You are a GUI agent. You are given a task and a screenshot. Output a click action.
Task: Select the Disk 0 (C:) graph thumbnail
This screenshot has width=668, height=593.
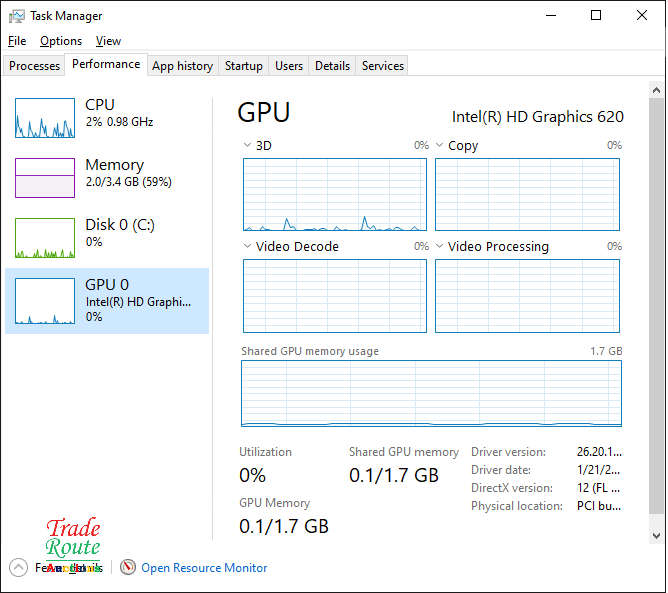click(45, 238)
